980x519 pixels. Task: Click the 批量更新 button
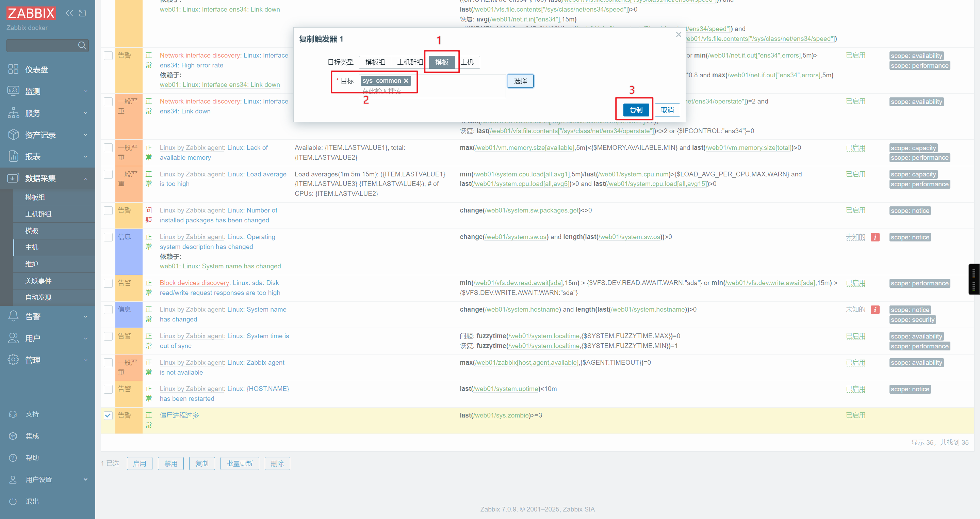pyautogui.click(x=240, y=463)
